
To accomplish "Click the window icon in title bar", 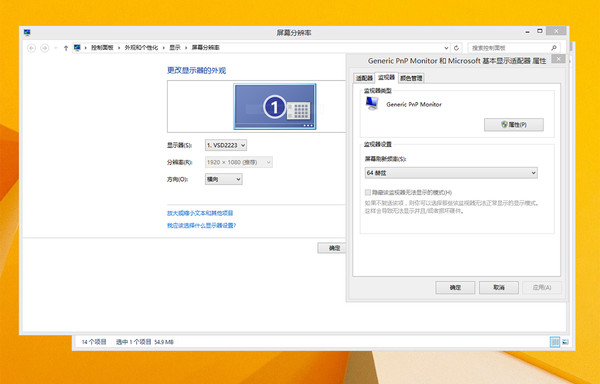I will point(27,33).
